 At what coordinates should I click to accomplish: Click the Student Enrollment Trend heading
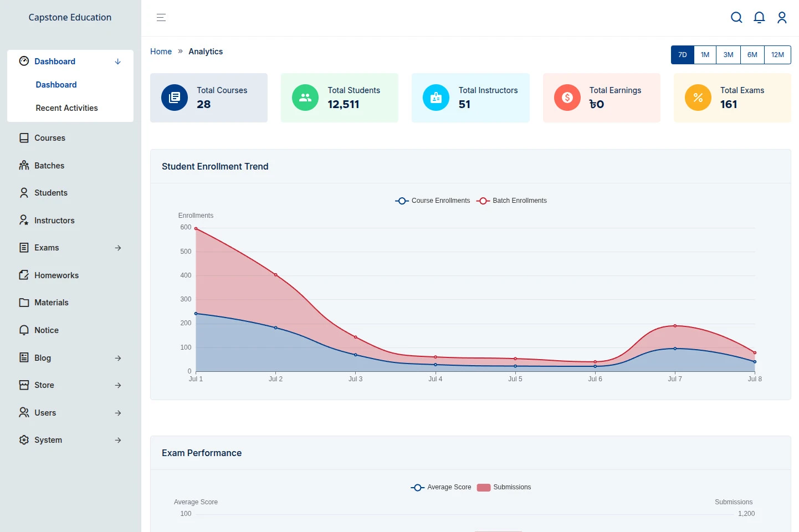215,166
